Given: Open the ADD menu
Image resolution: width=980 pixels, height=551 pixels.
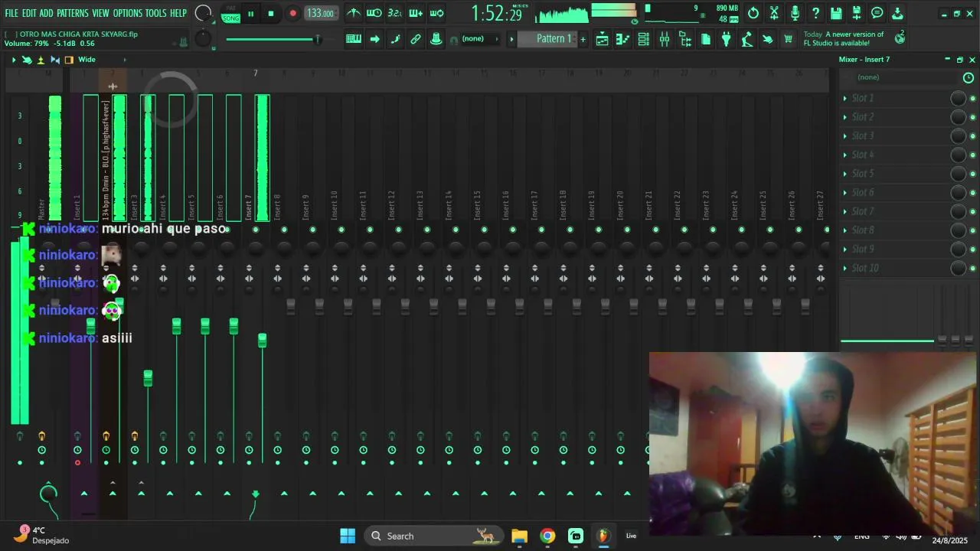Looking at the screenshot, I should [47, 13].
